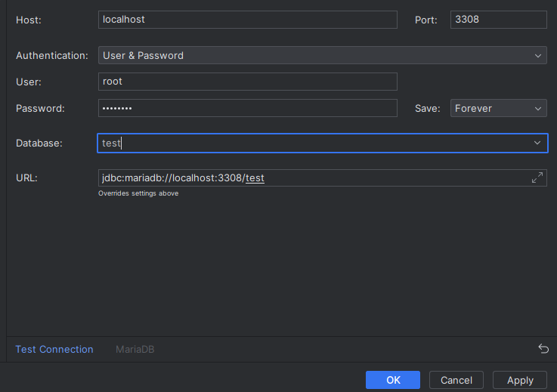Click the Host label

click(x=29, y=20)
